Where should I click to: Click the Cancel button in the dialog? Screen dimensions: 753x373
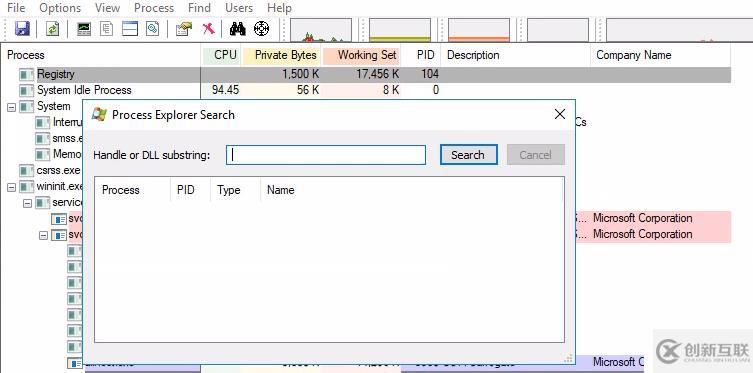(535, 155)
